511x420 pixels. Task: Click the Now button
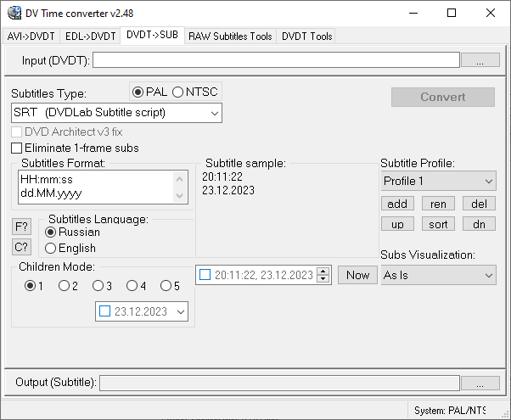pyautogui.click(x=357, y=275)
